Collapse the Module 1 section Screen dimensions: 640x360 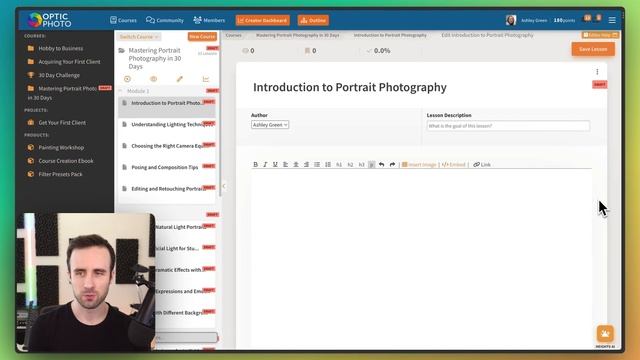click(120, 91)
